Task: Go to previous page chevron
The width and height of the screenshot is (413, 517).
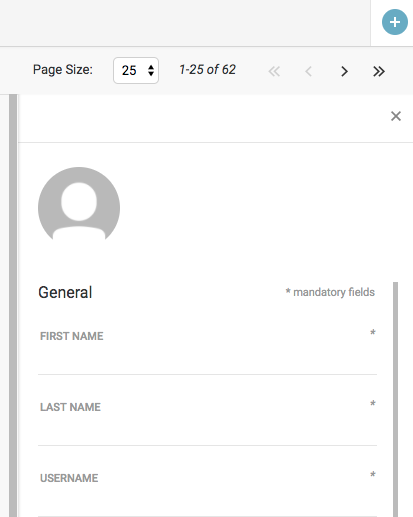Action: (309, 71)
